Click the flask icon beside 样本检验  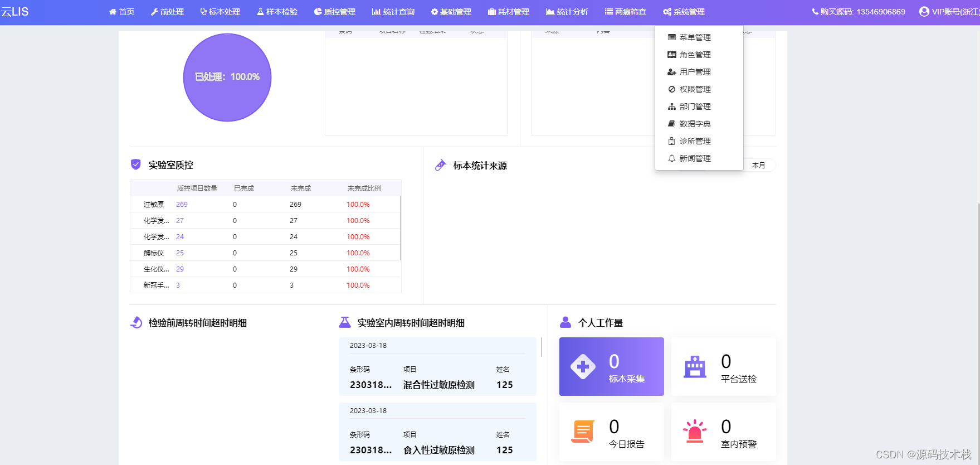coord(260,12)
